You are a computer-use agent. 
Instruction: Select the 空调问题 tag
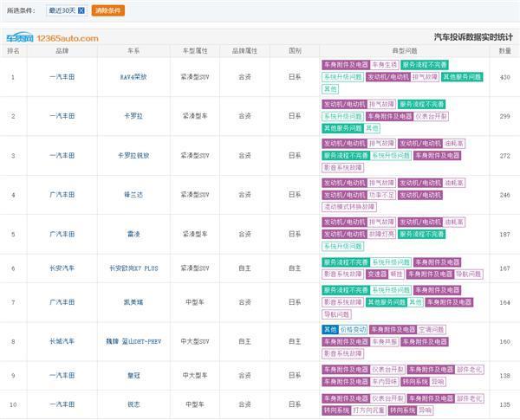(x=431, y=329)
